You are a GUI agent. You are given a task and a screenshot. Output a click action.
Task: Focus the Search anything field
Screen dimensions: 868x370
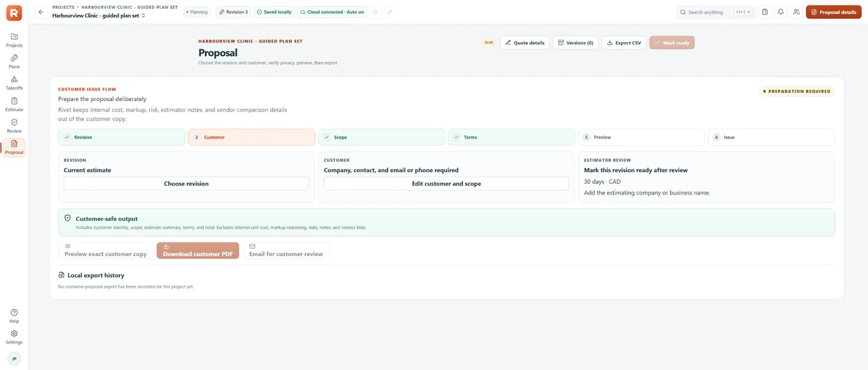click(715, 12)
